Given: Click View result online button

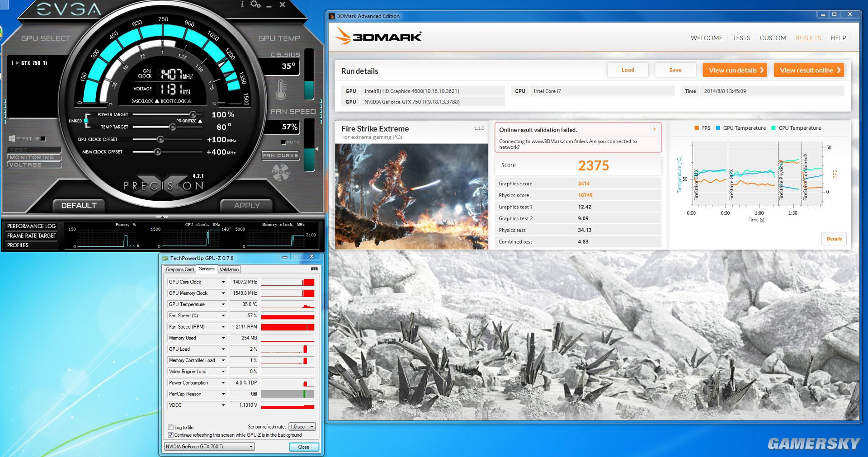Looking at the screenshot, I should 809,70.
